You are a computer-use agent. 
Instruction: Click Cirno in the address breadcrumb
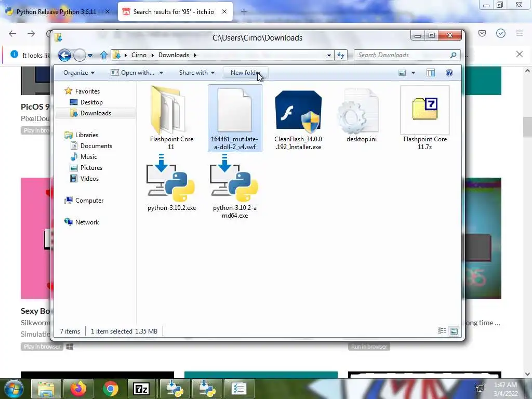pos(139,55)
